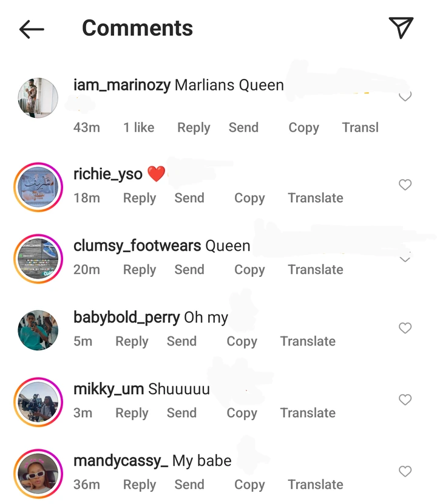View mikky_um's story avatar

click(x=38, y=402)
